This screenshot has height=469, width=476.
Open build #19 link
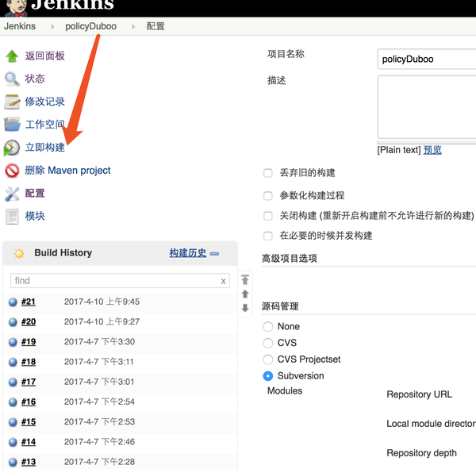[x=29, y=342]
